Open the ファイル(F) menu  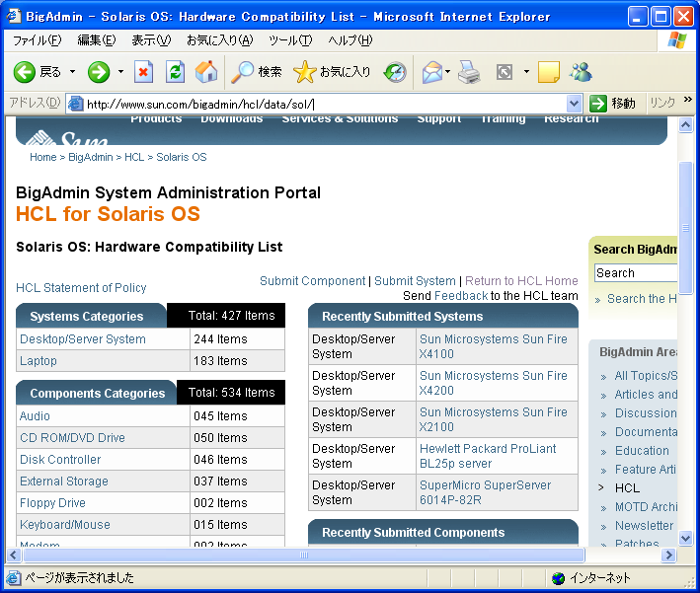tap(37, 40)
